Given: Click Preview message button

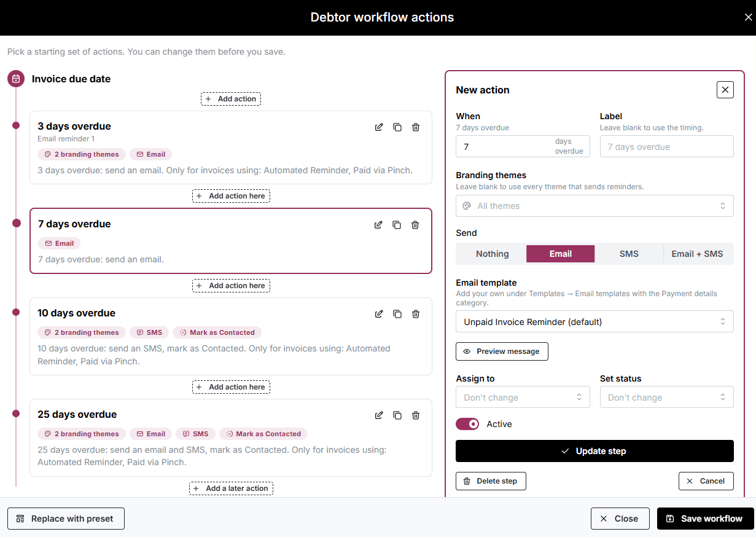Looking at the screenshot, I should [x=502, y=351].
